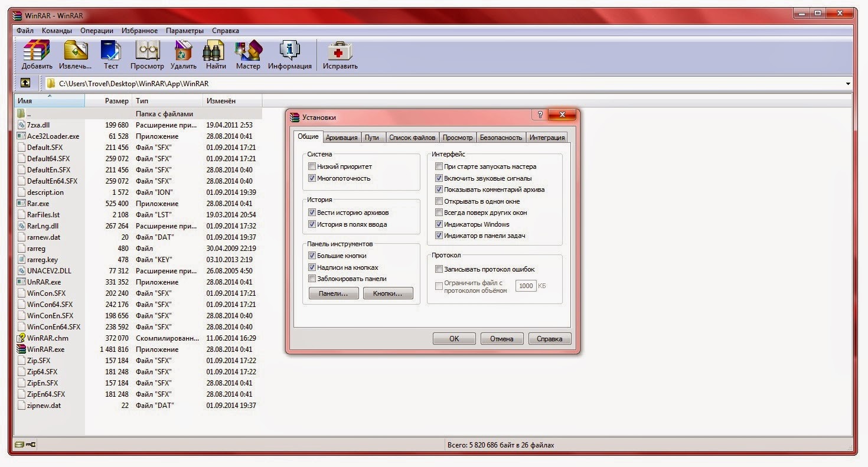Image resolution: width=868 pixels, height=467 pixels.
Task: Click the Добавить (Add) toolbar icon
Action: (37, 50)
